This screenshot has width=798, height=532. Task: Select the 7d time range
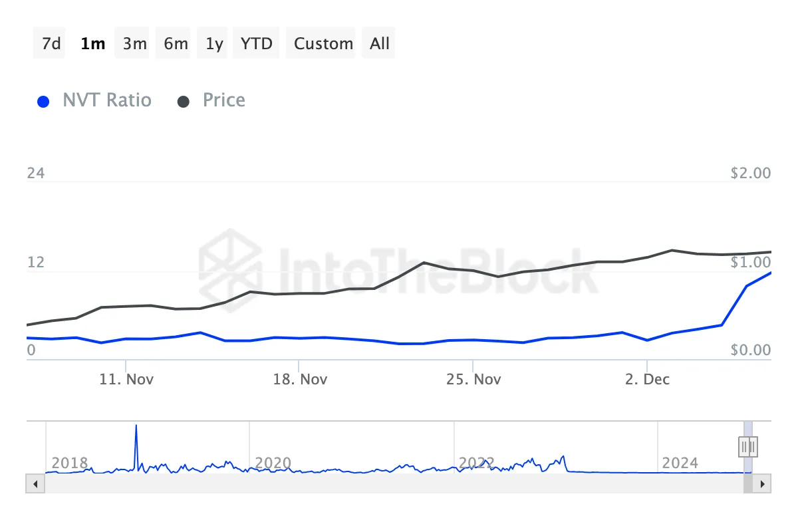pos(51,44)
